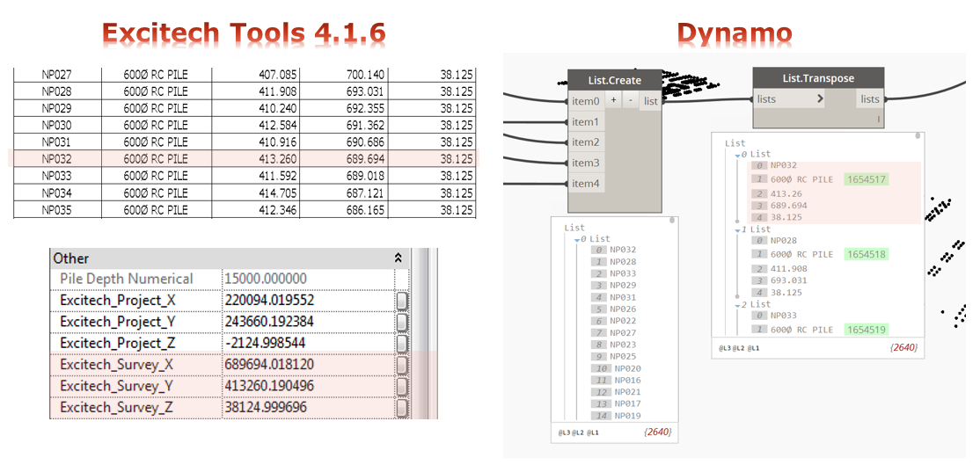Select the NP027 cell in the schedule
This screenshot has width=980, height=465.
click(57, 75)
